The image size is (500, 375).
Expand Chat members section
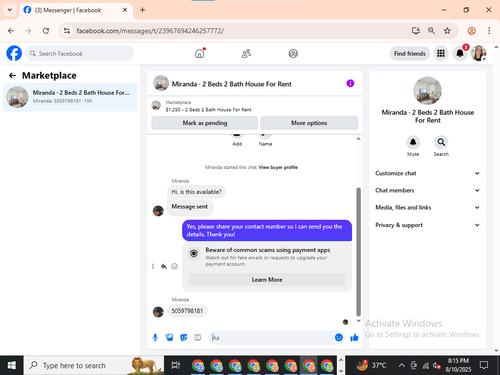tap(427, 190)
